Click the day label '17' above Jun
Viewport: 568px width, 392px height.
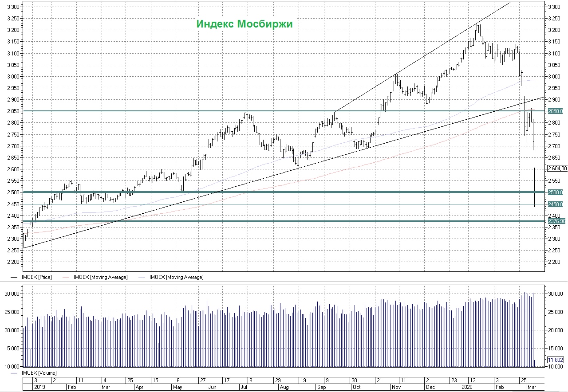[x=227, y=380]
